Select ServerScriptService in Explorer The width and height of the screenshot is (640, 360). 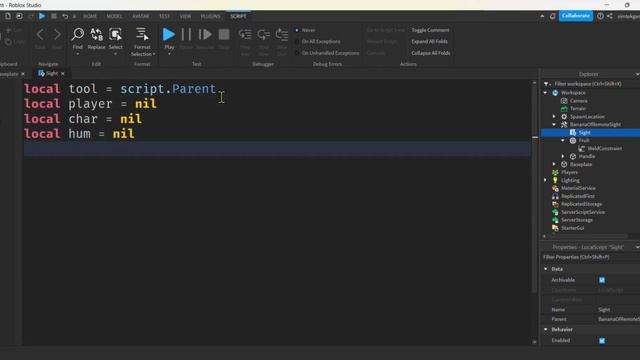pos(583,212)
